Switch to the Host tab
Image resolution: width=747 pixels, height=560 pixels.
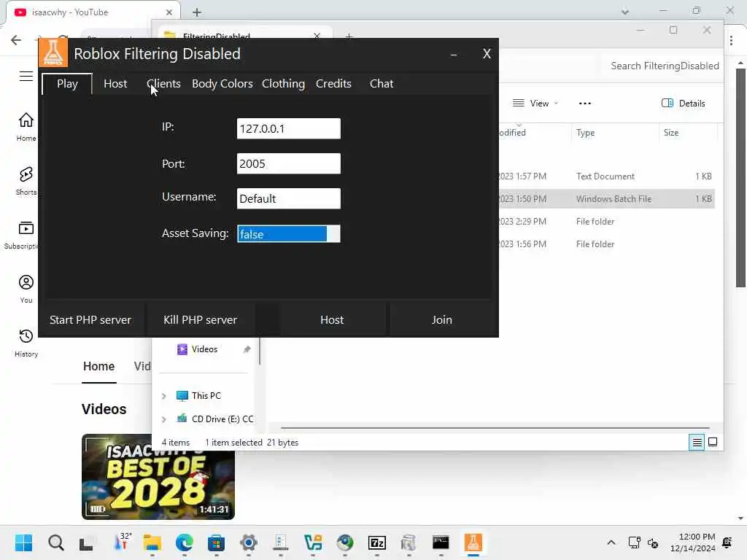pos(115,84)
